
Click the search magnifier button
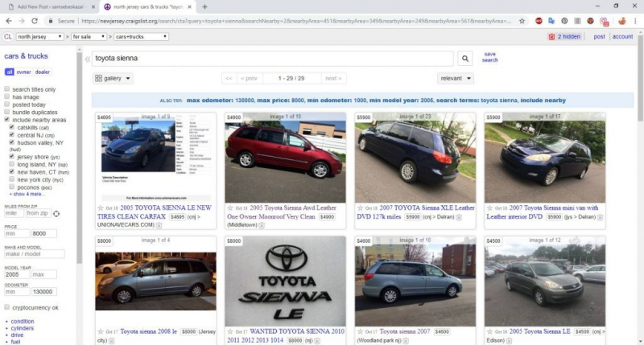[x=465, y=59]
